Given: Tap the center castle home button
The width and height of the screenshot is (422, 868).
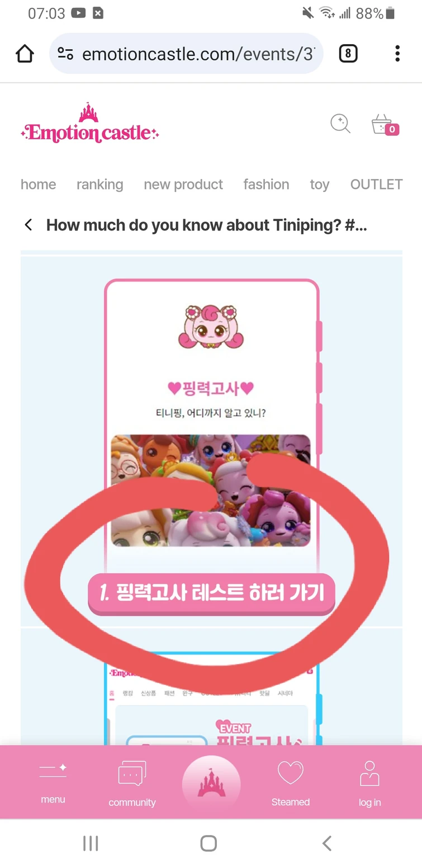Looking at the screenshot, I should click(211, 784).
